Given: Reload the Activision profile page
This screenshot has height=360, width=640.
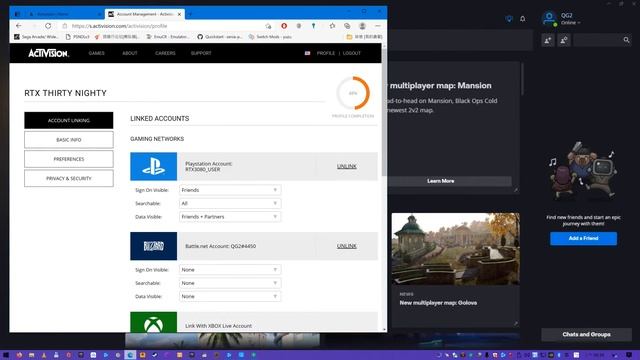Looking at the screenshot, I should pyautogui.click(x=48, y=26).
